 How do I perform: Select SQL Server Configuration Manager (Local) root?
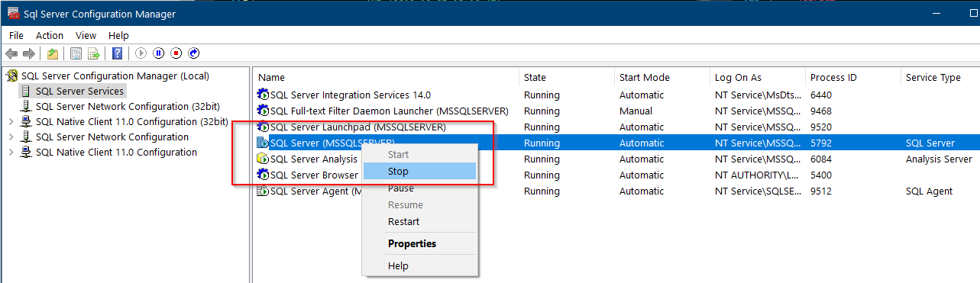click(x=115, y=76)
